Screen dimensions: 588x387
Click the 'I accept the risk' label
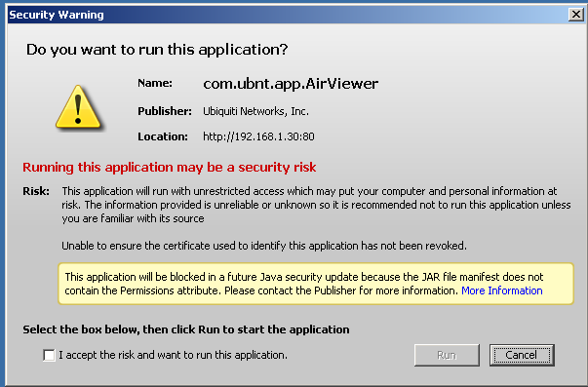coord(173,355)
